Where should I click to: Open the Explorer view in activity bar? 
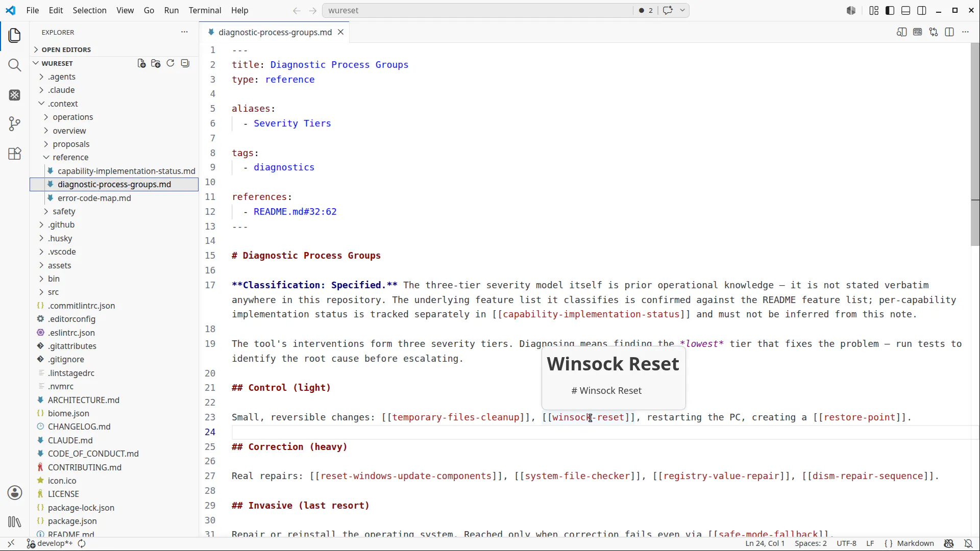pyautogui.click(x=14, y=35)
